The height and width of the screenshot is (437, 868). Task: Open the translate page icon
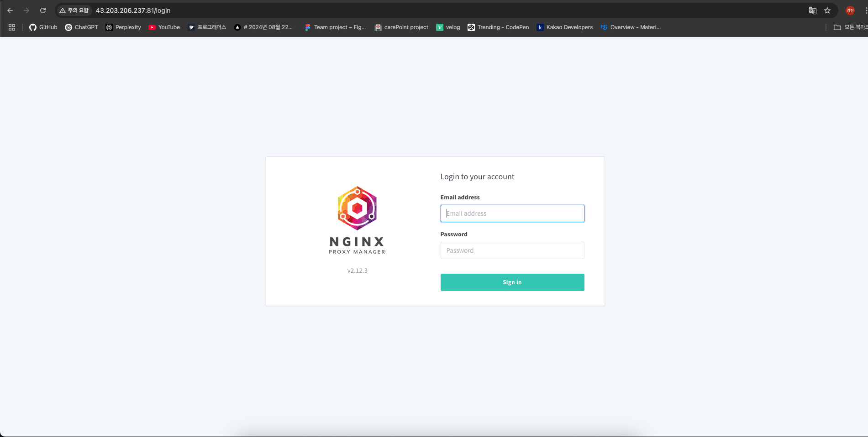(x=812, y=10)
